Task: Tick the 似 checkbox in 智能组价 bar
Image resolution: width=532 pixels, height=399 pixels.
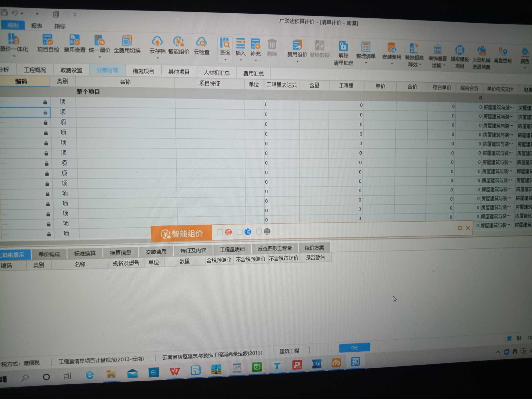Action: (239, 232)
